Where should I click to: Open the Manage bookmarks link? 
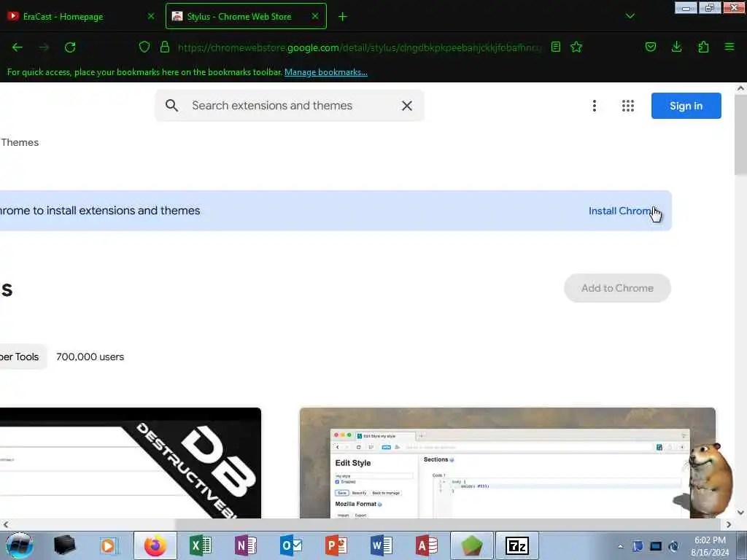326,72
